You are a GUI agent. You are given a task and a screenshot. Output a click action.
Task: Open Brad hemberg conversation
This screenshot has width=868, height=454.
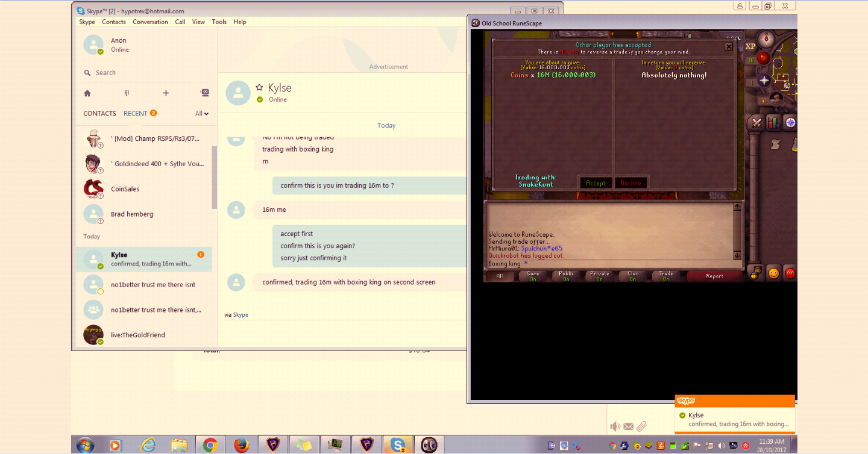[143, 214]
